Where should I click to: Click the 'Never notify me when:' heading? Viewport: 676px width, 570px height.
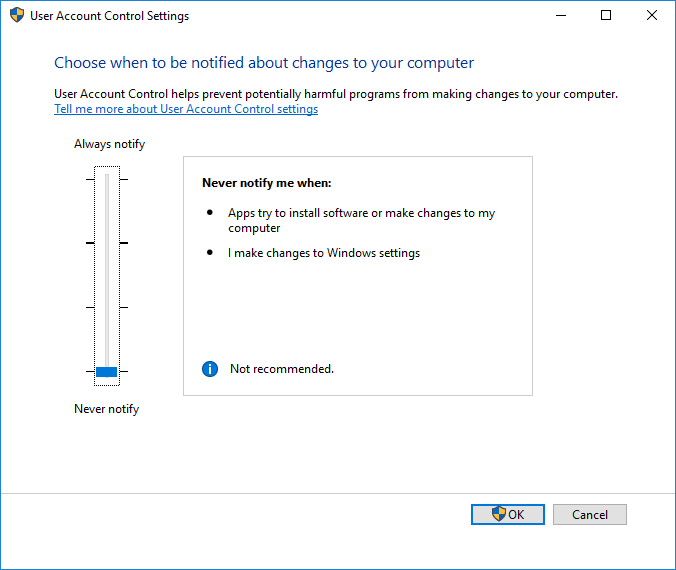267,183
